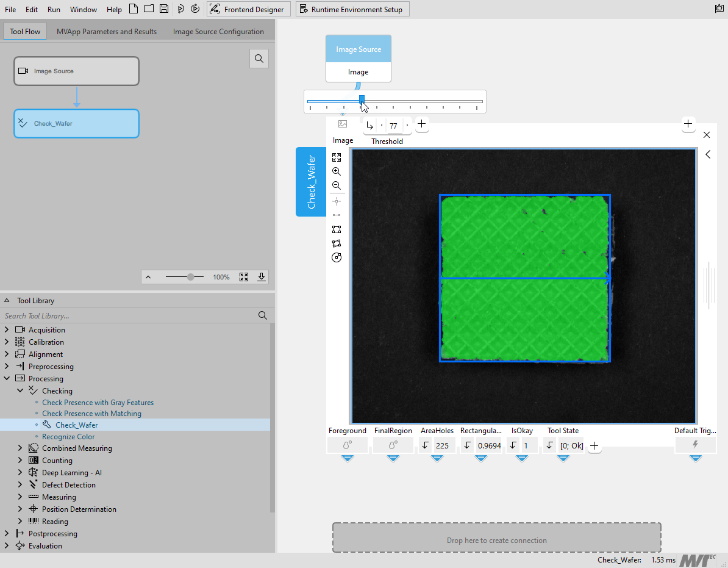Collapse the Processing category
728x568 pixels.
(x=7, y=379)
